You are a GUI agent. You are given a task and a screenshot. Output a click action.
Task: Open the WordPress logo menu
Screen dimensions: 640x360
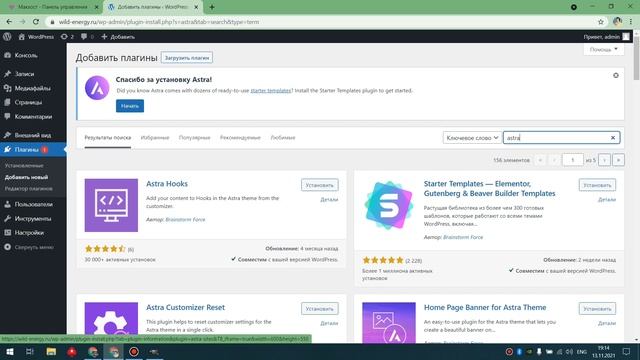tap(7, 37)
